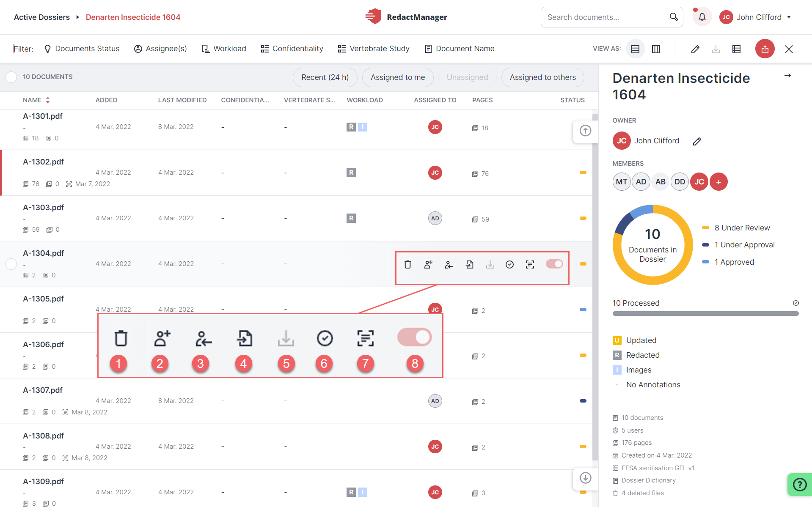Image resolution: width=812 pixels, height=507 pixels.
Task: Click the edit dossier pencil icon in toolbar
Action: (x=695, y=49)
